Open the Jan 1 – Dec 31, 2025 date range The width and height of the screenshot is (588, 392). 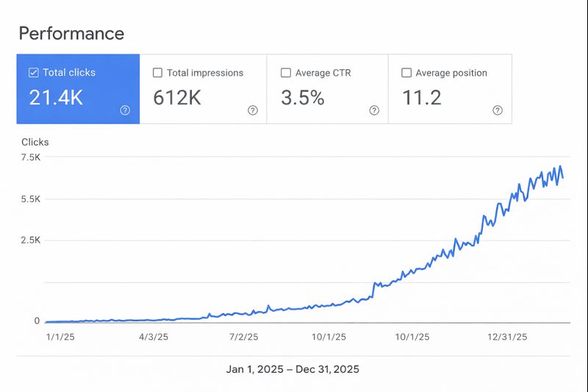293,369
